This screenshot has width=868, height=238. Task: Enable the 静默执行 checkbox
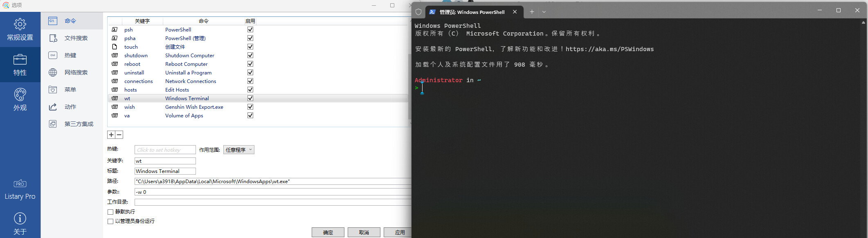110,212
